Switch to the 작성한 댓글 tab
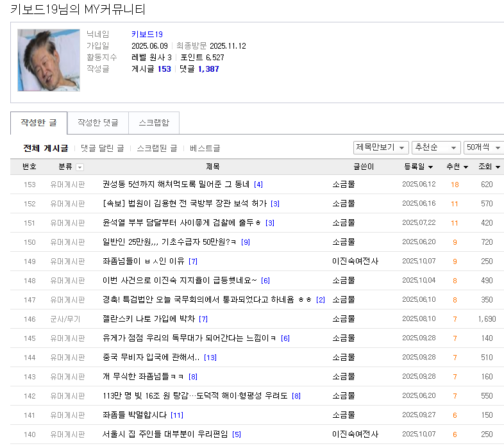This screenshot has width=504, height=446. [97, 123]
